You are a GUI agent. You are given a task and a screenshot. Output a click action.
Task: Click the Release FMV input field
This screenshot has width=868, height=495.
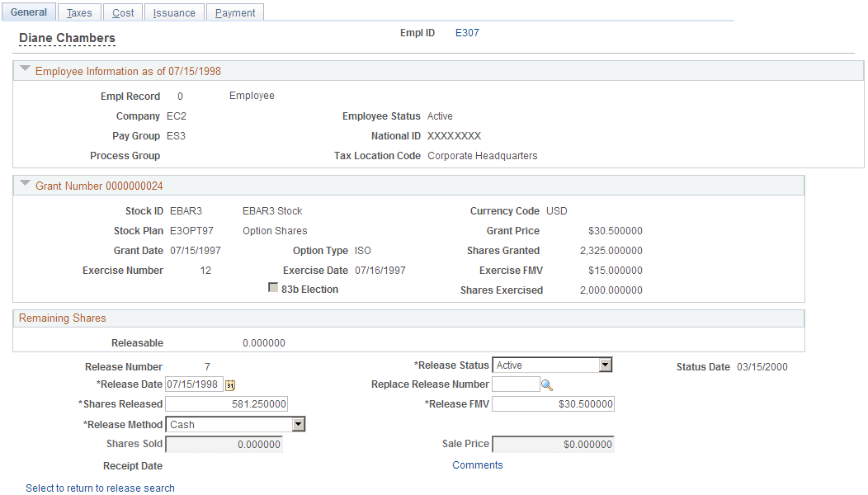click(553, 404)
